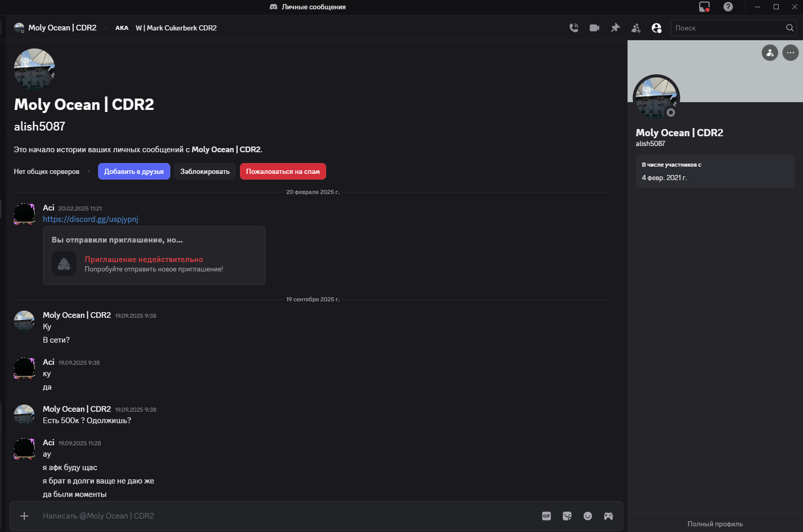Click the Aci username on the invite message
This screenshot has height=532, width=803.
(49, 207)
